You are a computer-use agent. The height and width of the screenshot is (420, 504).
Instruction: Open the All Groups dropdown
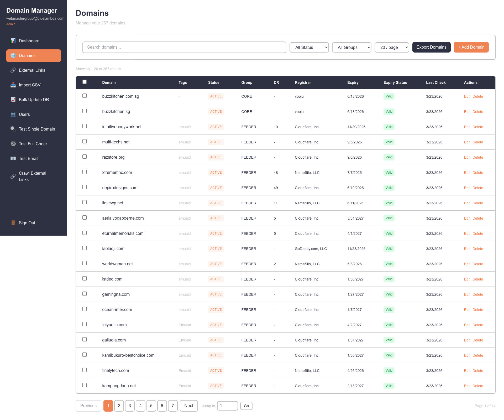point(351,47)
